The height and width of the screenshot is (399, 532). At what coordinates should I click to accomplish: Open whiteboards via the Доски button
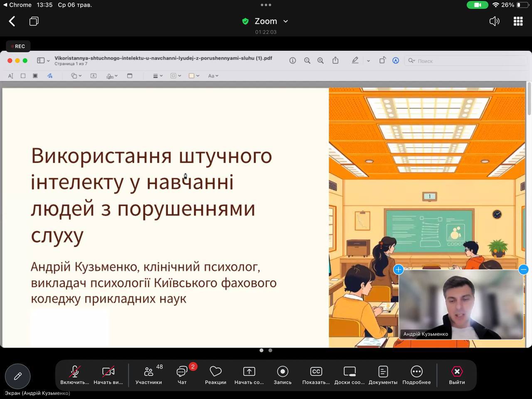click(x=350, y=375)
